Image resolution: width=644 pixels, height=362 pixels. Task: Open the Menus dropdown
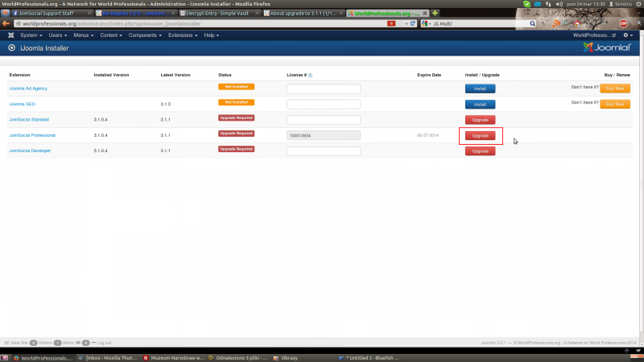84,35
